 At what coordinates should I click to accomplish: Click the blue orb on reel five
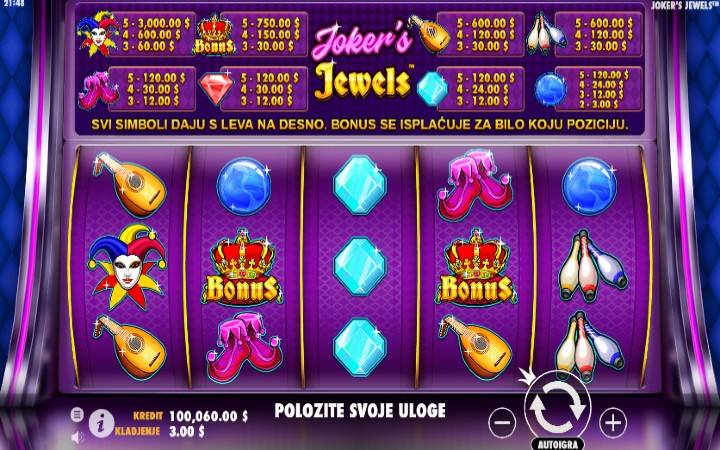tap(590, 186)
